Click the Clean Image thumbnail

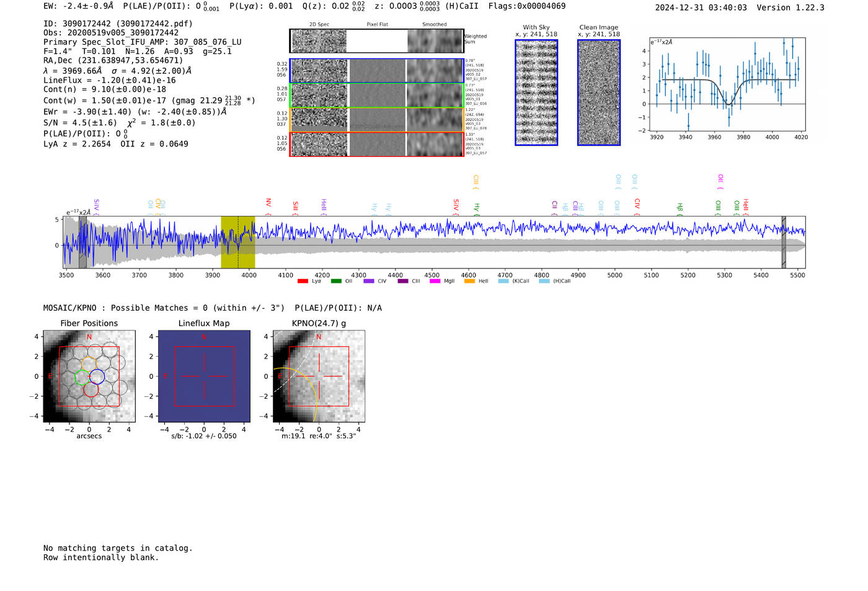click(599, 93)
